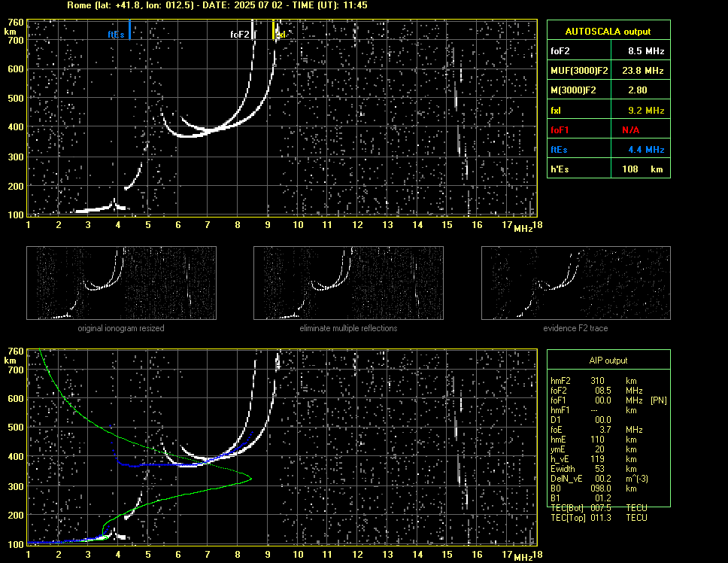728x563 pixels.
Task: Select the foE value '3.7' in the AIP output
Action: (x=605, y=430)
